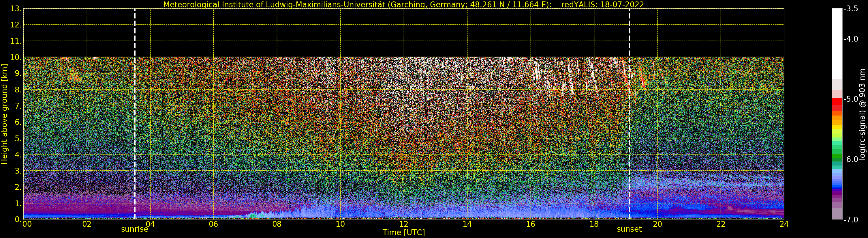
Task: Click the height axis tick label '7.'
Action: click(x=18, y=106)
